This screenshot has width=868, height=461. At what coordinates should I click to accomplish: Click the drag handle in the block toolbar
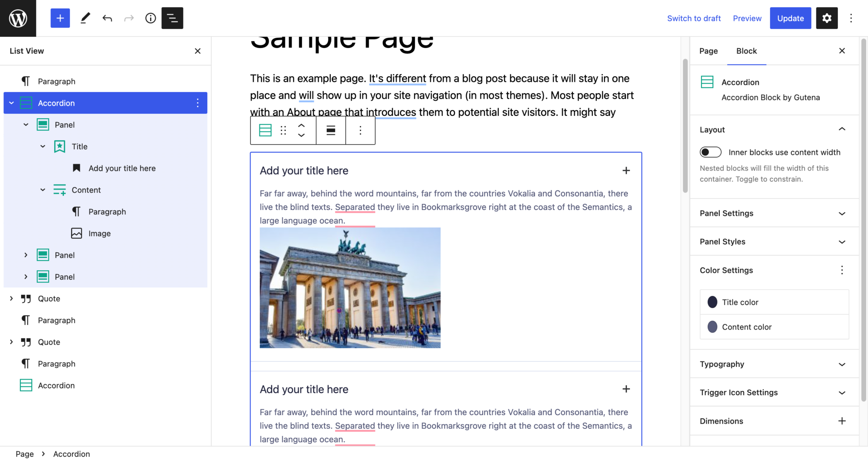(x=283, y=130)
